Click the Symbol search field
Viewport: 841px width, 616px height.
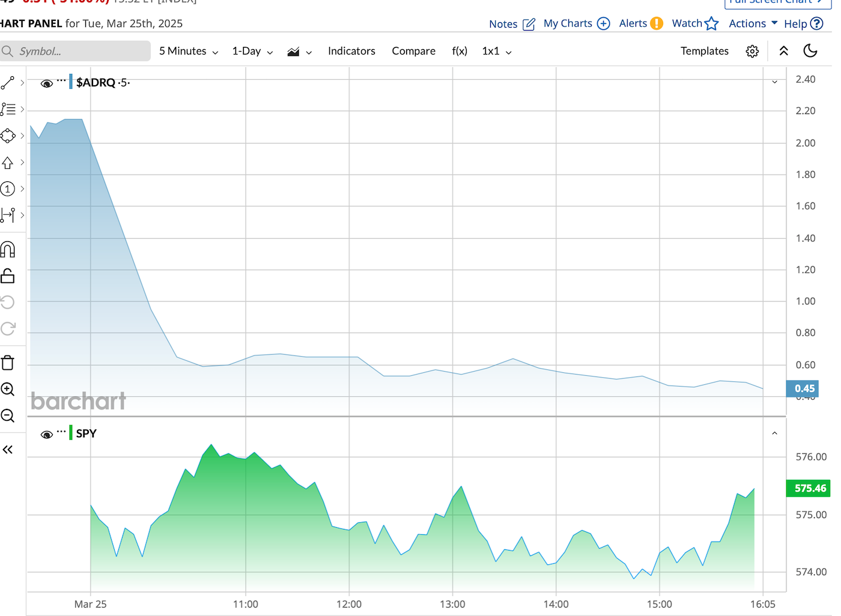[x=78, y=52]
